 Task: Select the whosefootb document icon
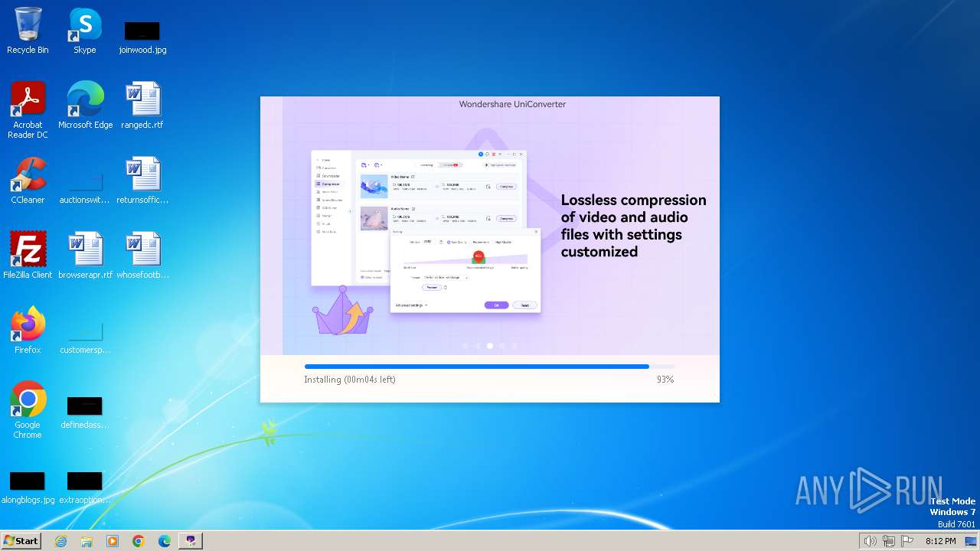pos(142,256)
